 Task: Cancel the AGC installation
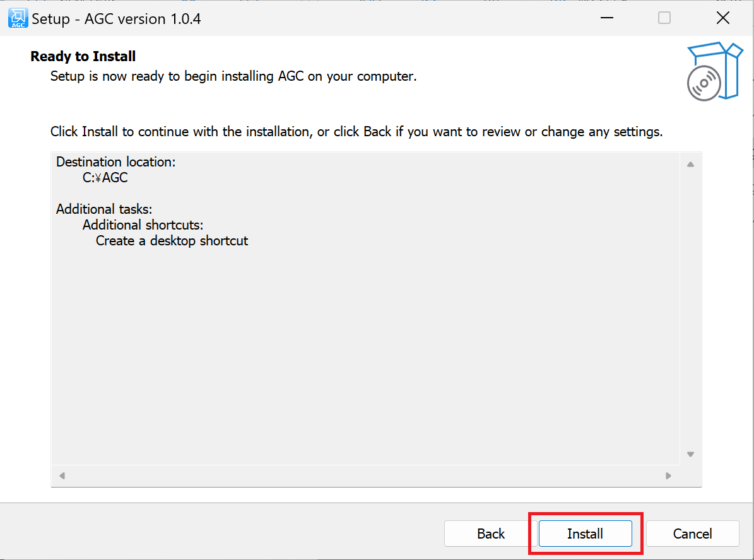[692, 534]
